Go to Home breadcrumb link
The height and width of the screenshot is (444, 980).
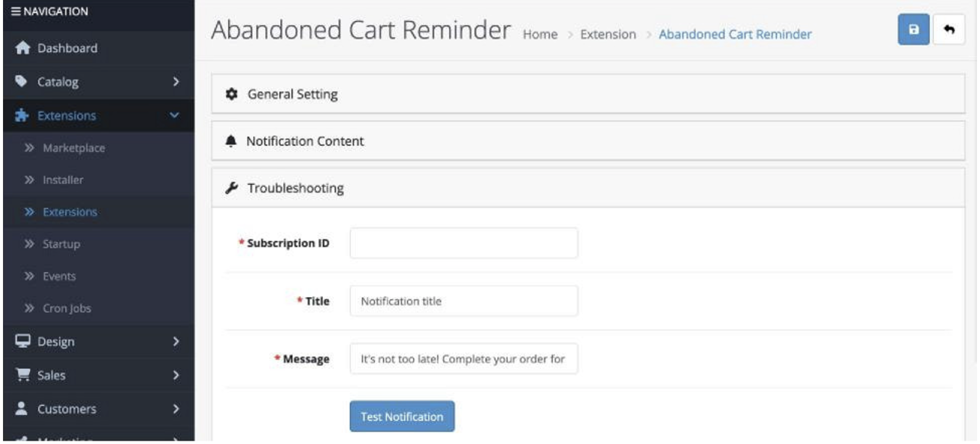click(540, 34)
